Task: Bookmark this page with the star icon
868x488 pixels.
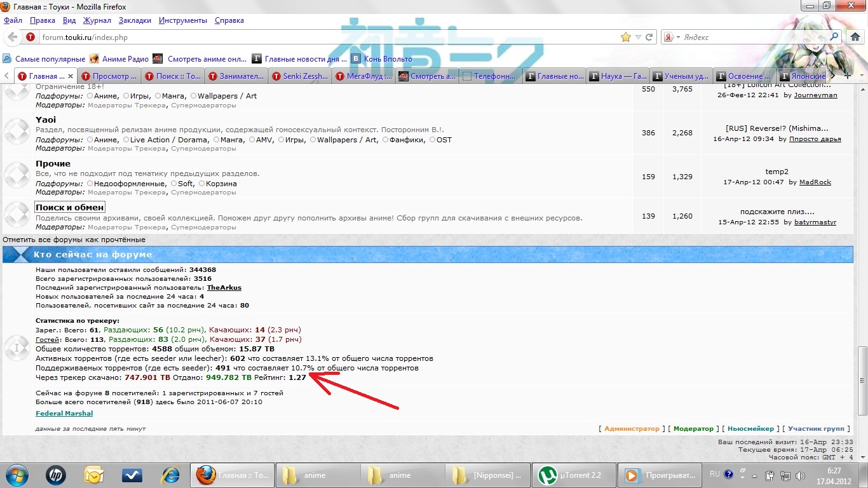Action: point(626,37)
